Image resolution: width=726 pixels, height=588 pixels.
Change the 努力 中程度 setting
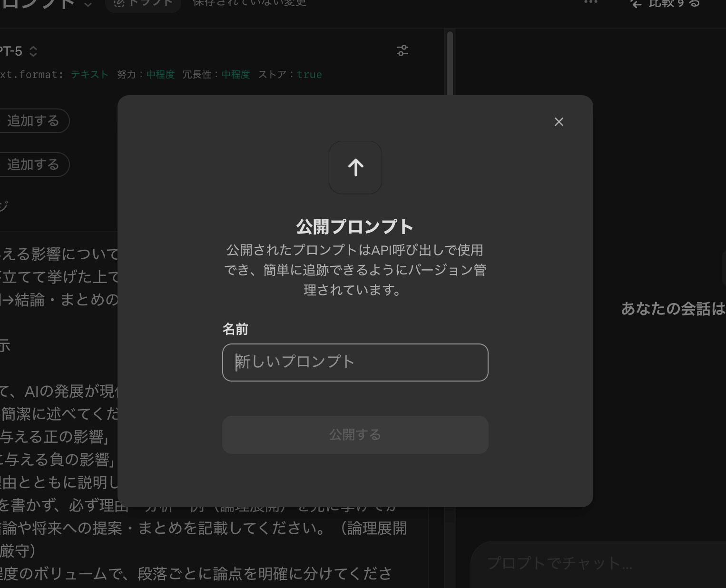point(160,75)
